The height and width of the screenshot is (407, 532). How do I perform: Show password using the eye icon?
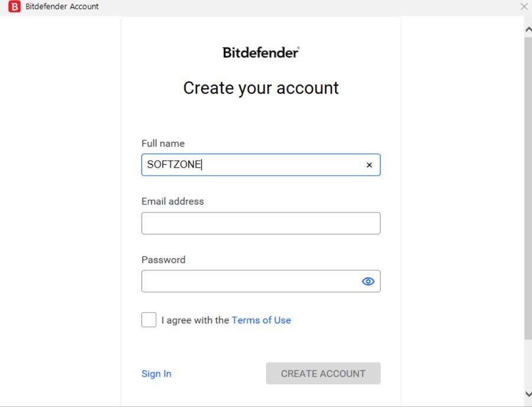point(368,282)
